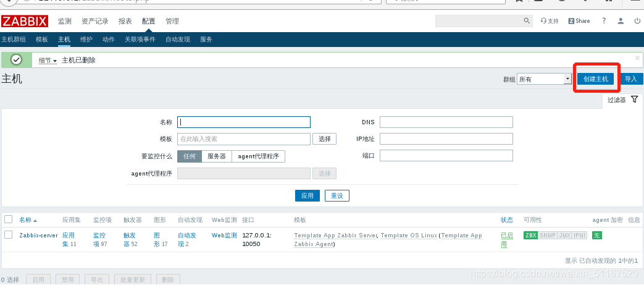Toggle the filter funnel tab
The height and width of the screenshot is (285, 644).
[622, 100]
